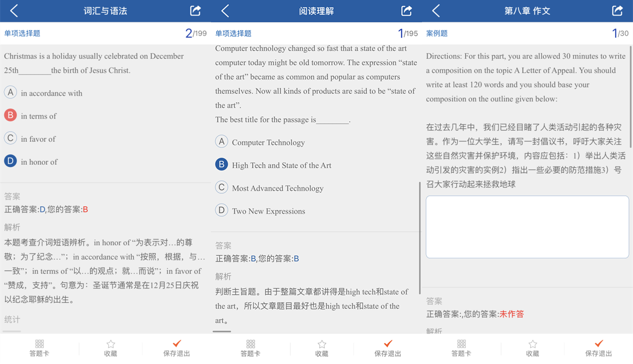Select option D "in honor of"
The height and width of the screenshot is (364, 633).
click(x=31, y=162)
